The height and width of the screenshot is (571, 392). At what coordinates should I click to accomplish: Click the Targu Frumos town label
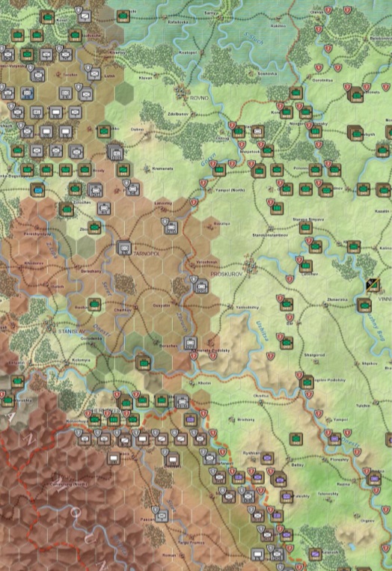[x=191, y=543]
